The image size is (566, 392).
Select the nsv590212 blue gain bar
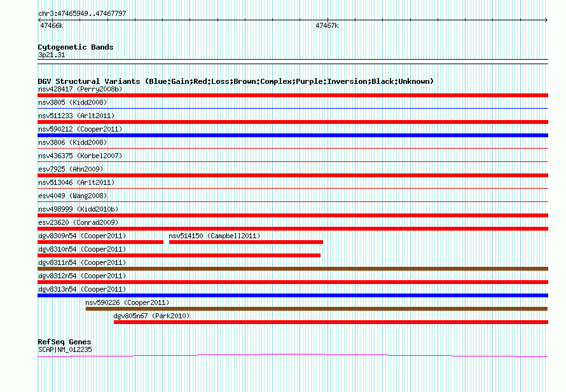[293, 135]
